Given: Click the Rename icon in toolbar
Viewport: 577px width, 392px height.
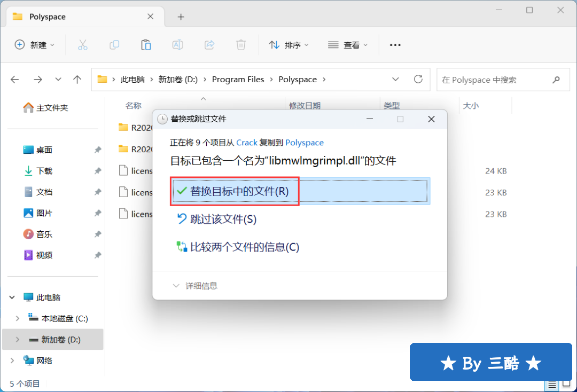Looking at the screenshot, I should point(178,45).
